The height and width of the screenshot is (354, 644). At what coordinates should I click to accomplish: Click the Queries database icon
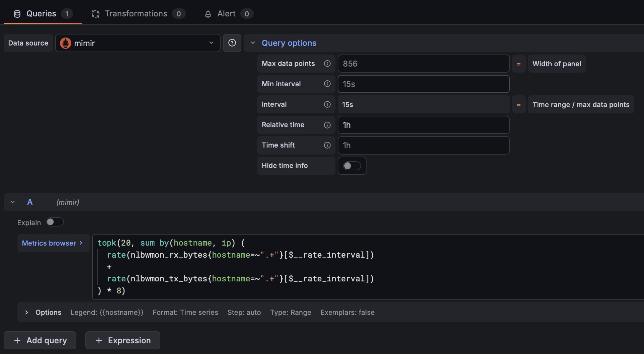[x=17, y=14]
